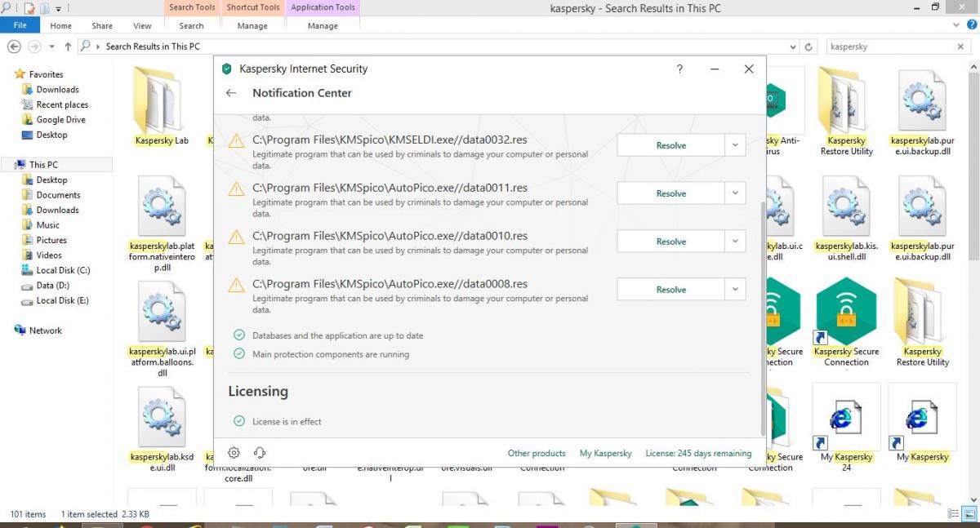The height and width of the screenshot is (528, 980).
Task: Select Local Disk (C:) in navigation pane
Action: tap(63, 270)
